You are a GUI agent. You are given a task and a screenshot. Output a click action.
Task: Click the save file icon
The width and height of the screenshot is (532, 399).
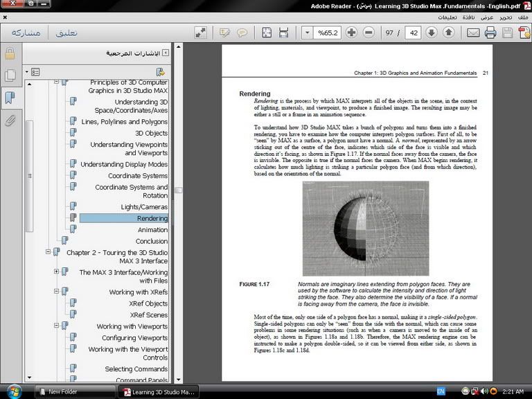click(x=508, y=33)
